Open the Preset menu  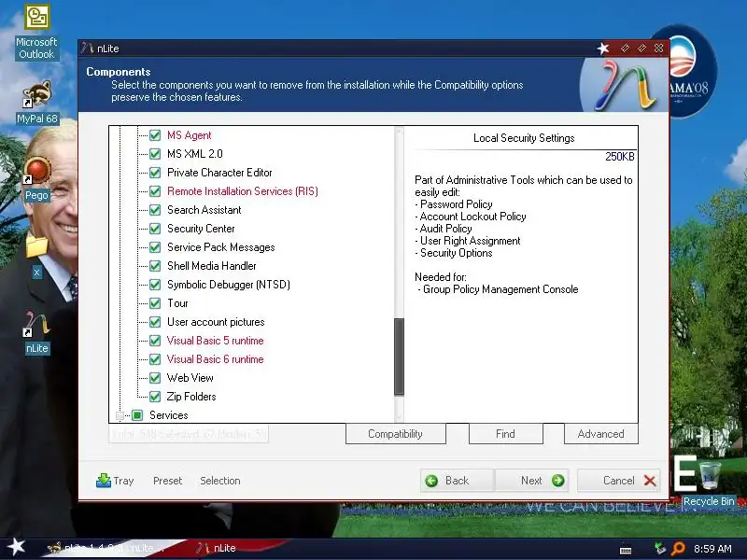[168, 481]
